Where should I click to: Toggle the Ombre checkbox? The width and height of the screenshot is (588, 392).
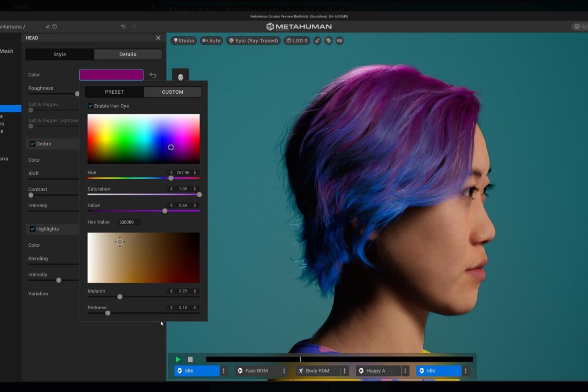33,144
